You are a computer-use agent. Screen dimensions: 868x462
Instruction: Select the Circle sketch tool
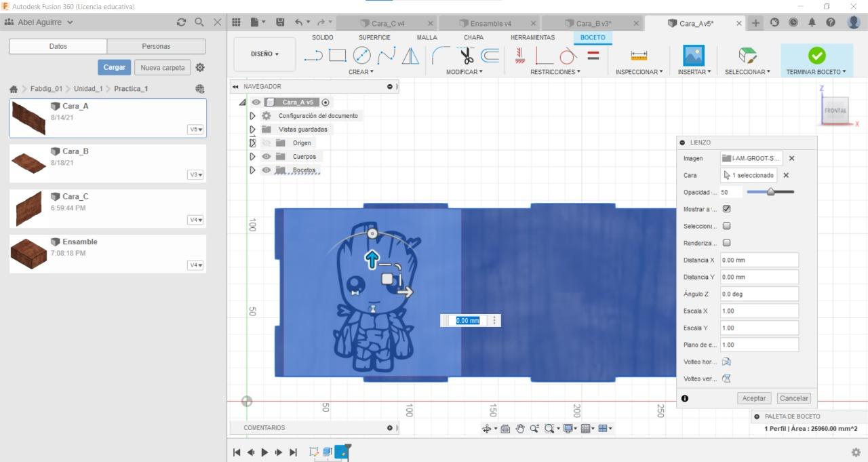point(362,56)
